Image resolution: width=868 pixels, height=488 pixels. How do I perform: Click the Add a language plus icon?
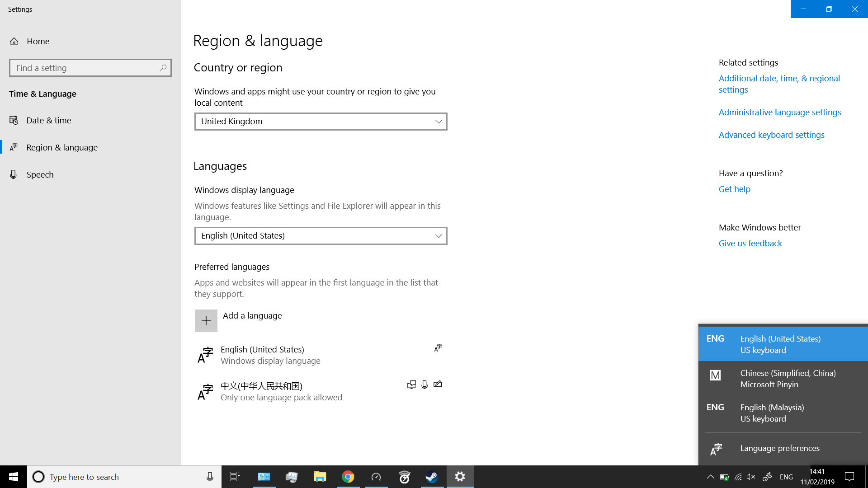click(x=206, y=321)
